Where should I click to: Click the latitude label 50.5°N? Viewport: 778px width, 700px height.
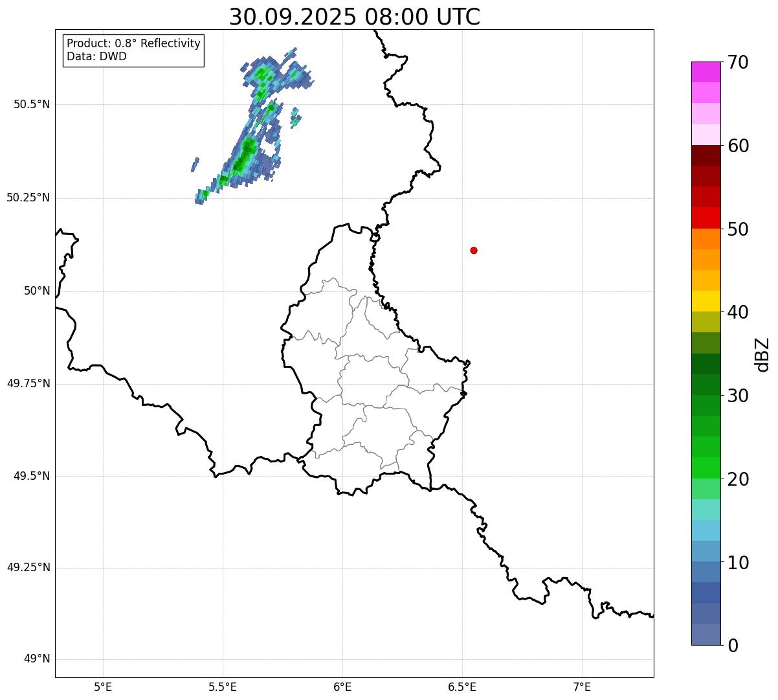(x=32, y=104)
